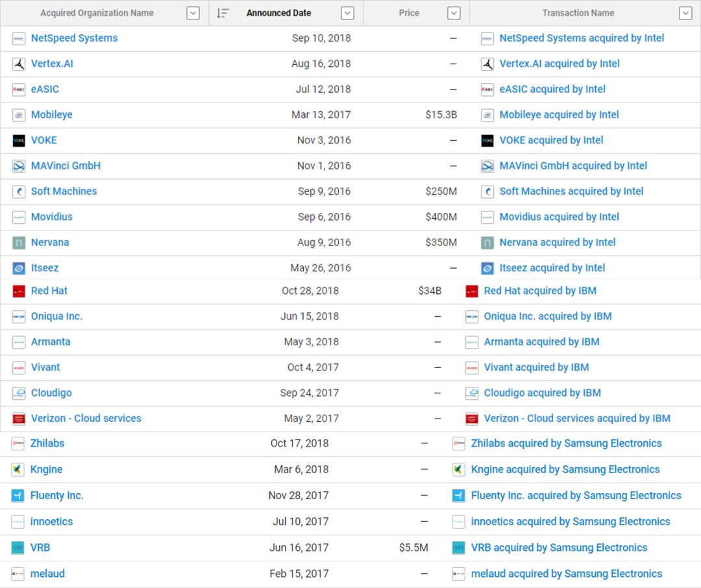Click the Transaction Name column header label
Screen dimensions: 701x588
point(578,14)
